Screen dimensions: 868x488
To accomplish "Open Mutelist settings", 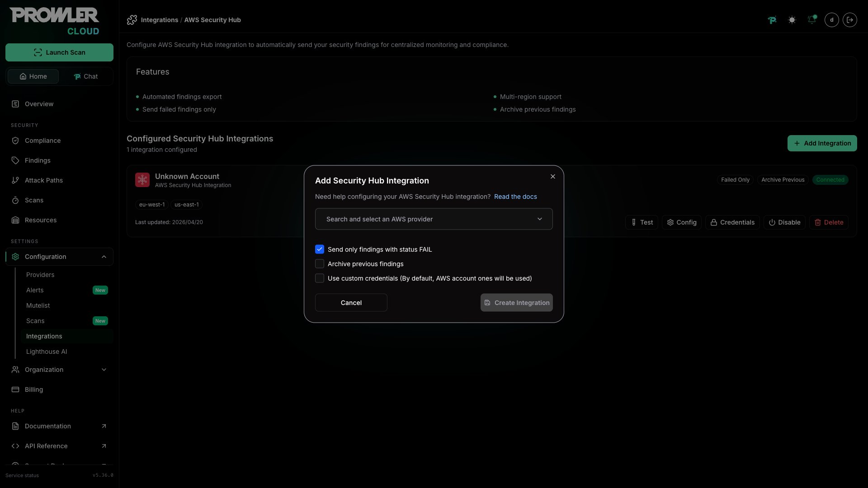I will tap(38, 305).
